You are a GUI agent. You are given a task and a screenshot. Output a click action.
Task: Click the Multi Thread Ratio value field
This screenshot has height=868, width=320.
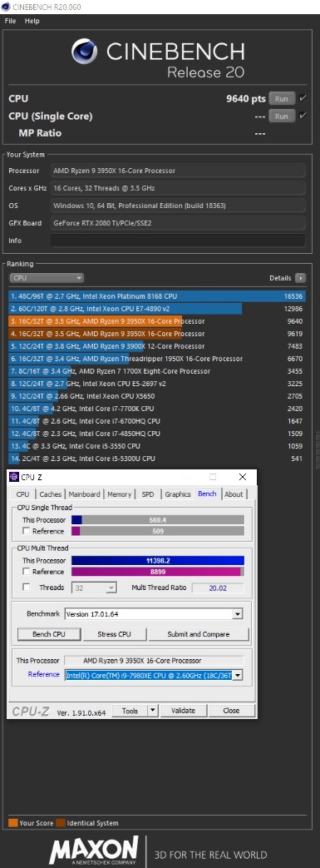(218, 588)
